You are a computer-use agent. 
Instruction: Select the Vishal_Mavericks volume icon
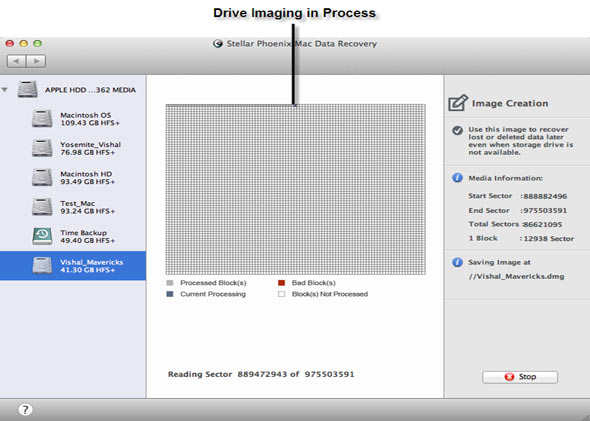[x=42, y=265]
